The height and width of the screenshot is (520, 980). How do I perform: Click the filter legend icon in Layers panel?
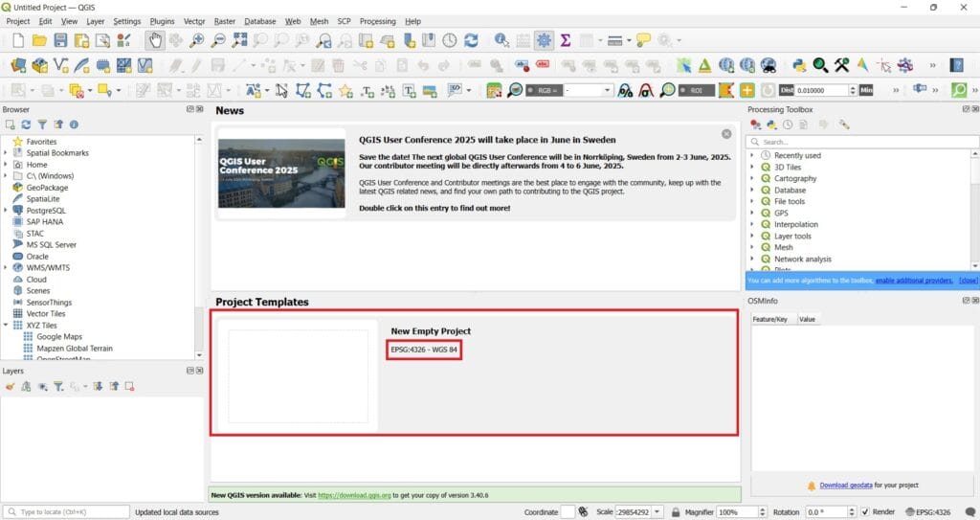(58, 387)
